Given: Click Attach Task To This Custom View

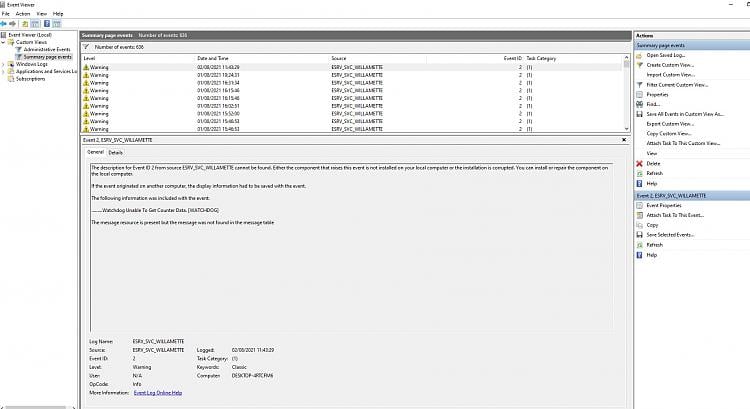Looking at the screenshot, I should click(x=683, y=144).
